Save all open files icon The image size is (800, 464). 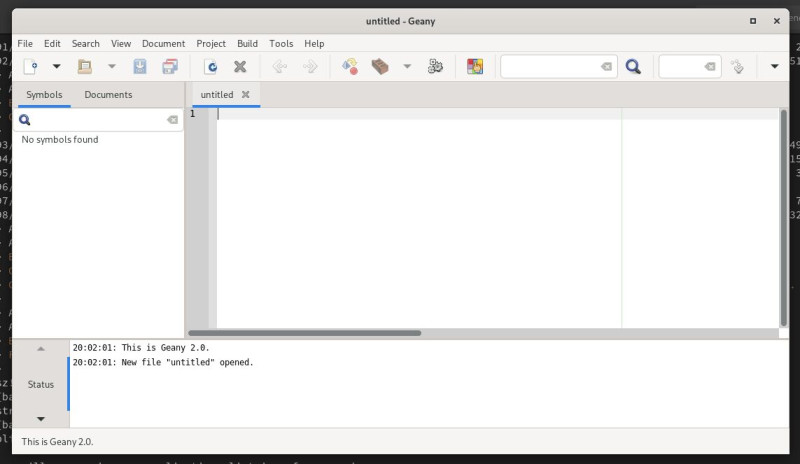tap(170, 66)
